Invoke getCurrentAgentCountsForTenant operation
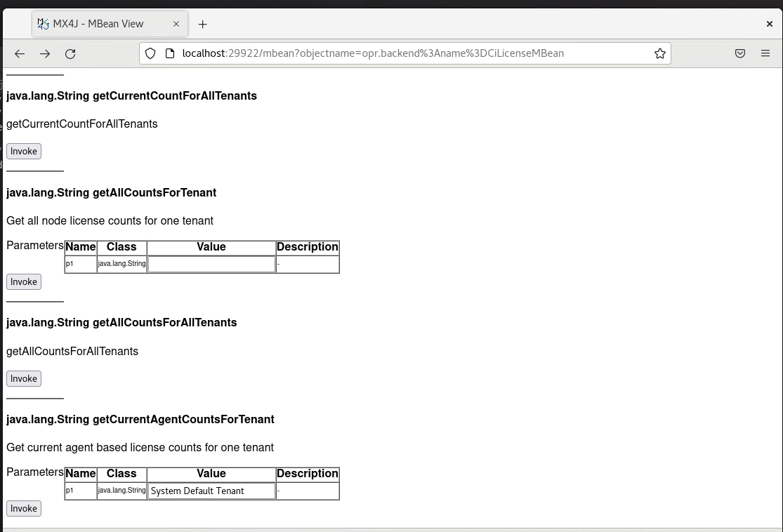 tap(23, 508)
